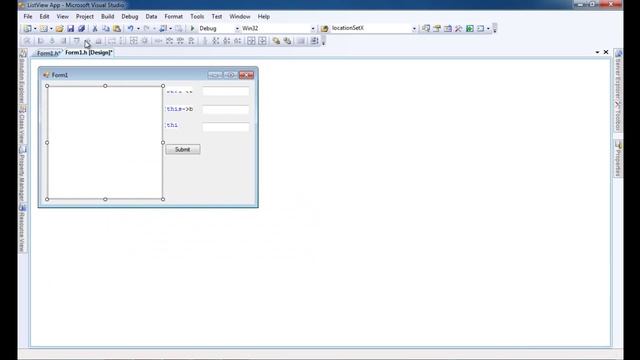Open the Properties side panel tab
This screenshot has height=360, width=640.
click(618, 159)
